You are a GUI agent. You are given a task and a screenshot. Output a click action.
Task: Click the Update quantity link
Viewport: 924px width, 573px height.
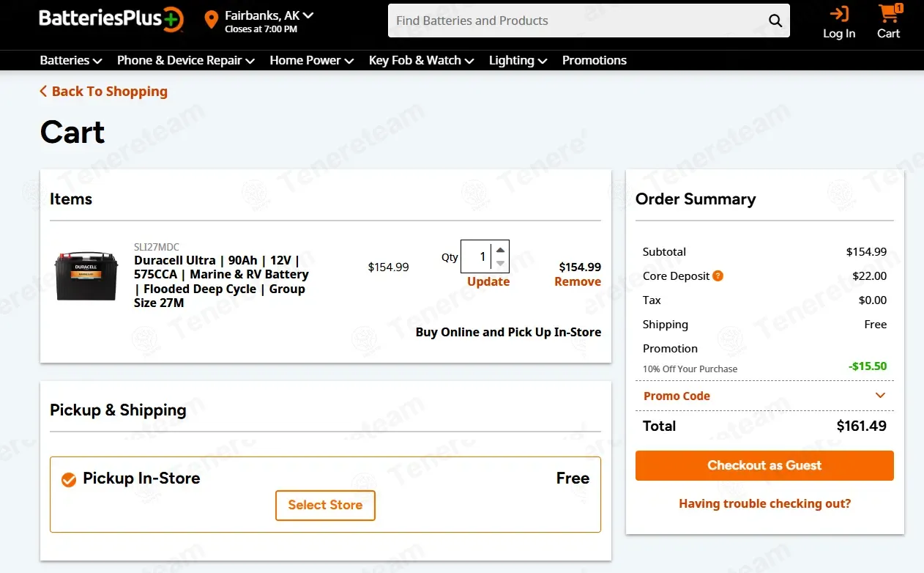pos(488,281)
